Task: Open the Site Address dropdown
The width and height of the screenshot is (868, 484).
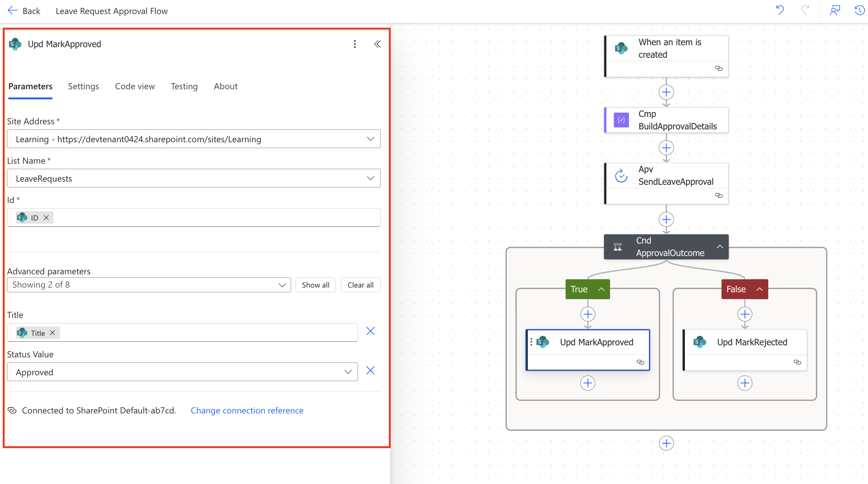Action: click(370, 139)
